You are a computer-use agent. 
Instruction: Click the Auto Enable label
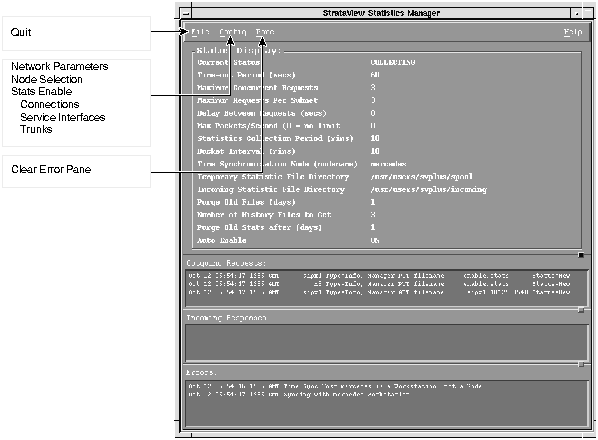(222, 241)
